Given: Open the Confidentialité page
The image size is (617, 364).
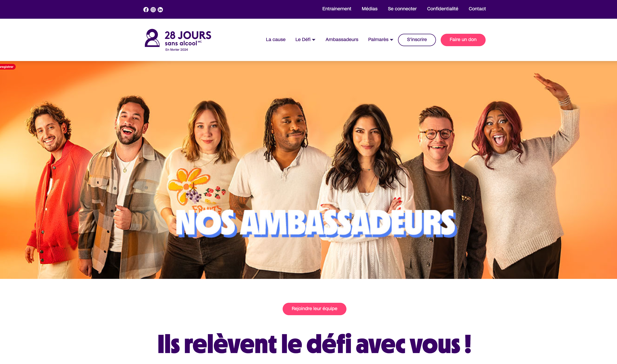Looking at the screenshot, I should point(443,9).
